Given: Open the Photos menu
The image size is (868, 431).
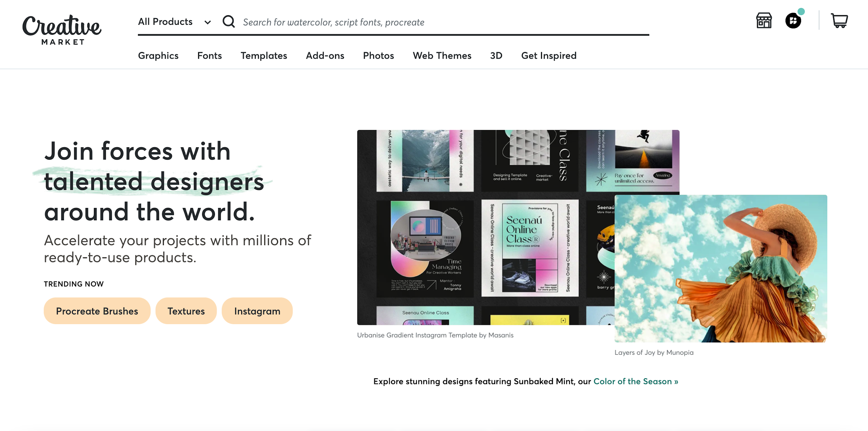Looking at the screenshot, I should tap(378, 56).
